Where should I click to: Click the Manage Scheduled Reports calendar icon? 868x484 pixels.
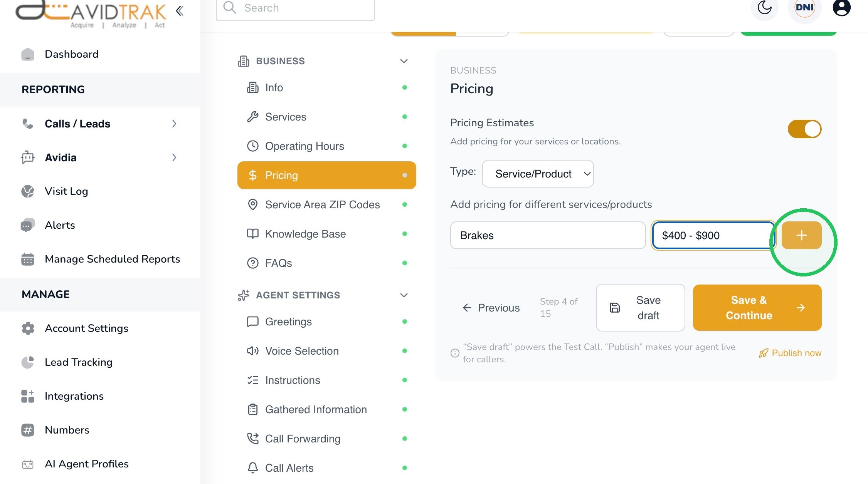click(x=28, y=259)
